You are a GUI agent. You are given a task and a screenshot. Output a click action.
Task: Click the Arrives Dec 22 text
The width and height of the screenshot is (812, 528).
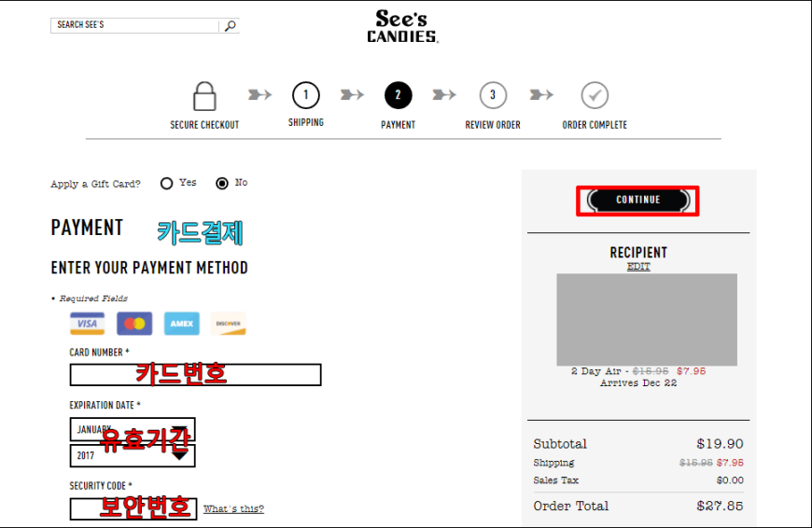(638, 383)
